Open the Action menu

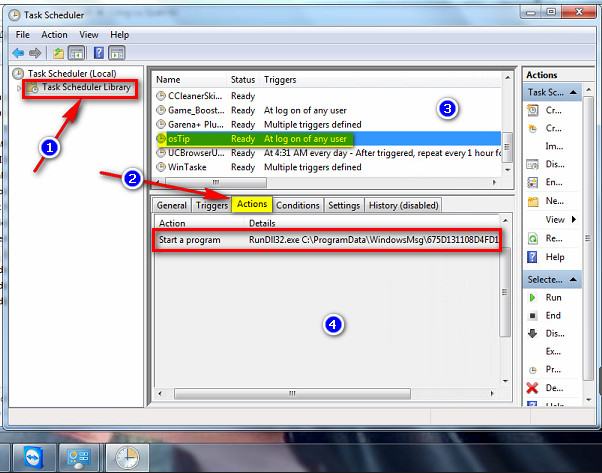pos(55,35)
